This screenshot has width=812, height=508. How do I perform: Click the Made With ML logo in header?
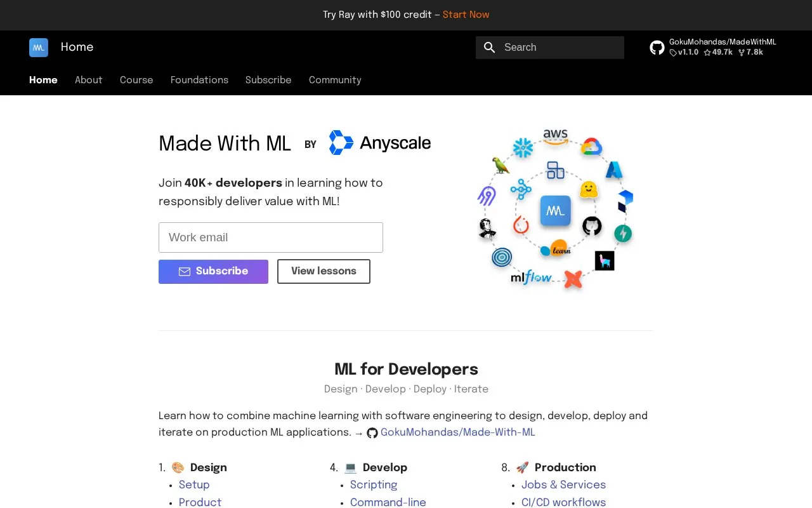[x=39, y=48]
